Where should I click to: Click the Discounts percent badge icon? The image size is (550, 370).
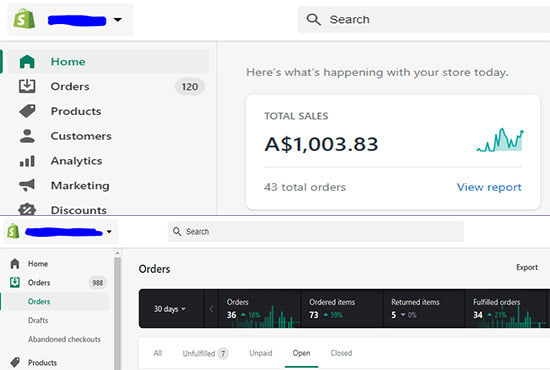click(27, 209)
